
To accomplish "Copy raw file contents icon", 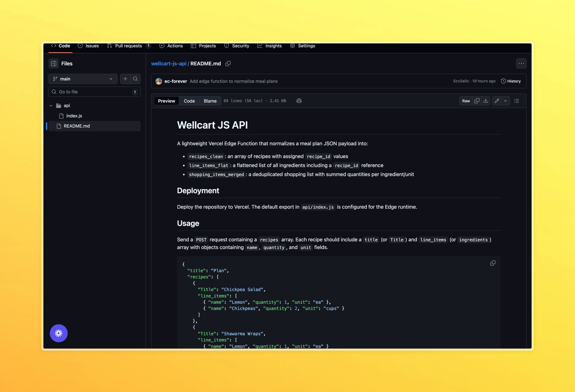I will [x=477, y=101].
